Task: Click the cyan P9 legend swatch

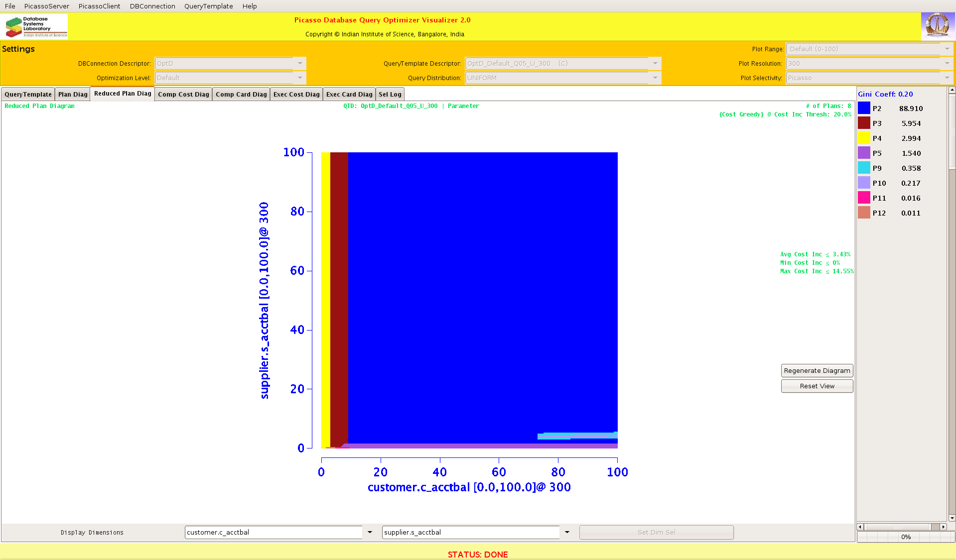Action: (864, 168)
